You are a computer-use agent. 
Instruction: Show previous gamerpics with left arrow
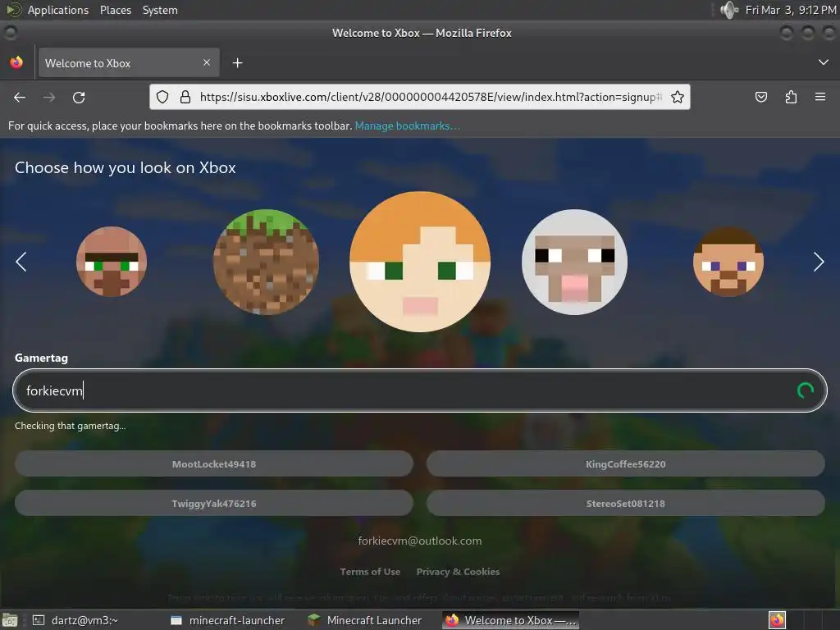point(21,262)
